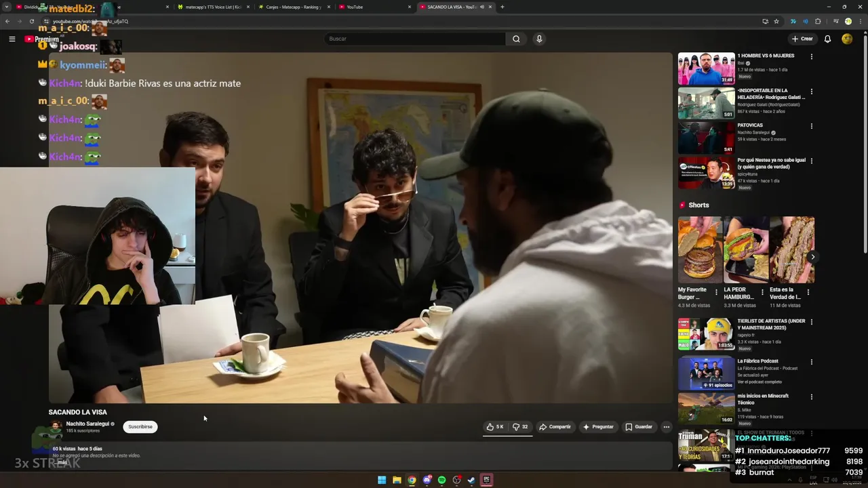Open Chrome from the taskbar

pos(412,480)
